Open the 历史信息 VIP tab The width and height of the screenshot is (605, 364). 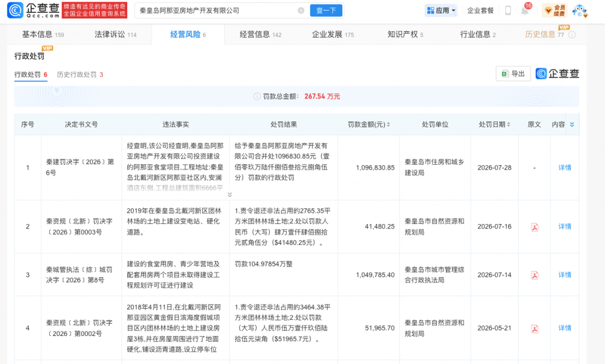tap(544, 34)
